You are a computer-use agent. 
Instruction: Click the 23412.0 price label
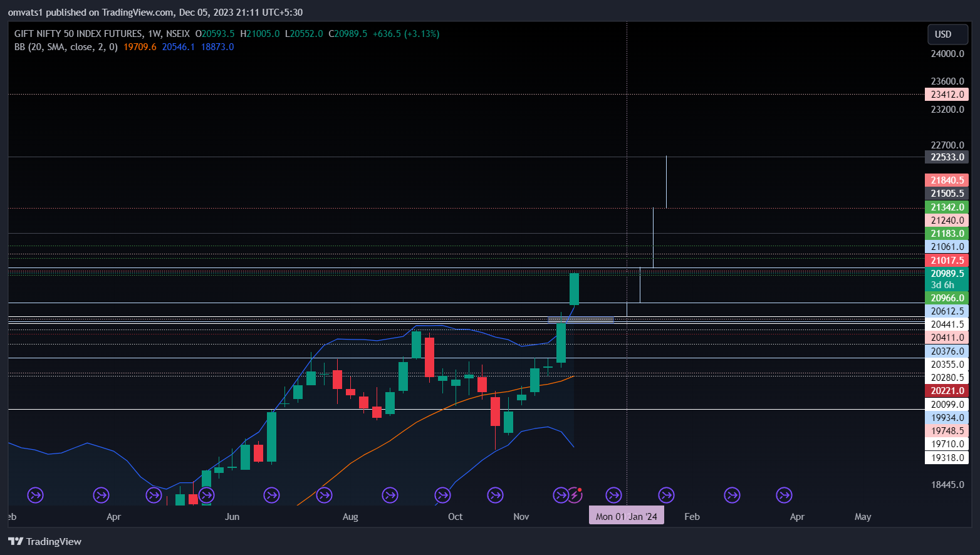click(x=947, y=95)
